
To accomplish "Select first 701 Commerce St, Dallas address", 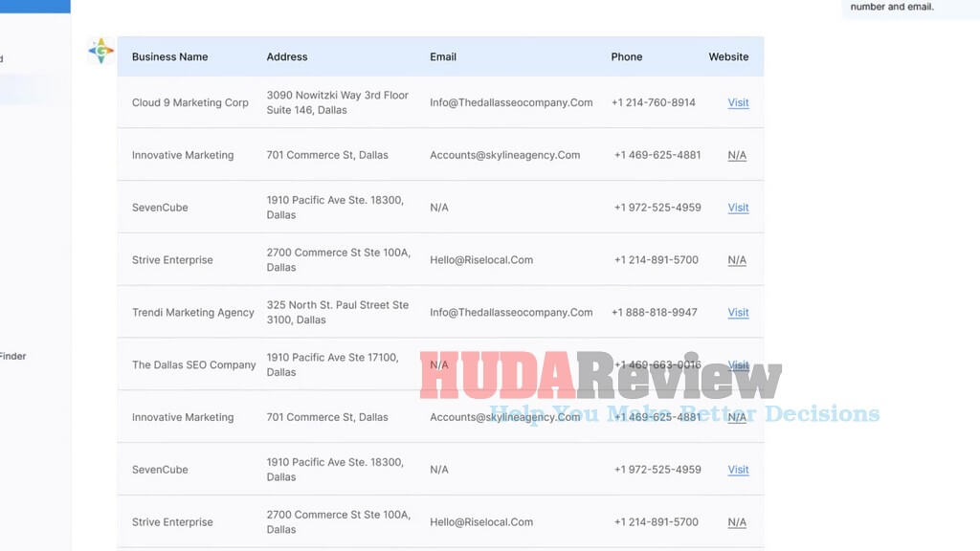I will pyautogui.click(x=327, y=155).
